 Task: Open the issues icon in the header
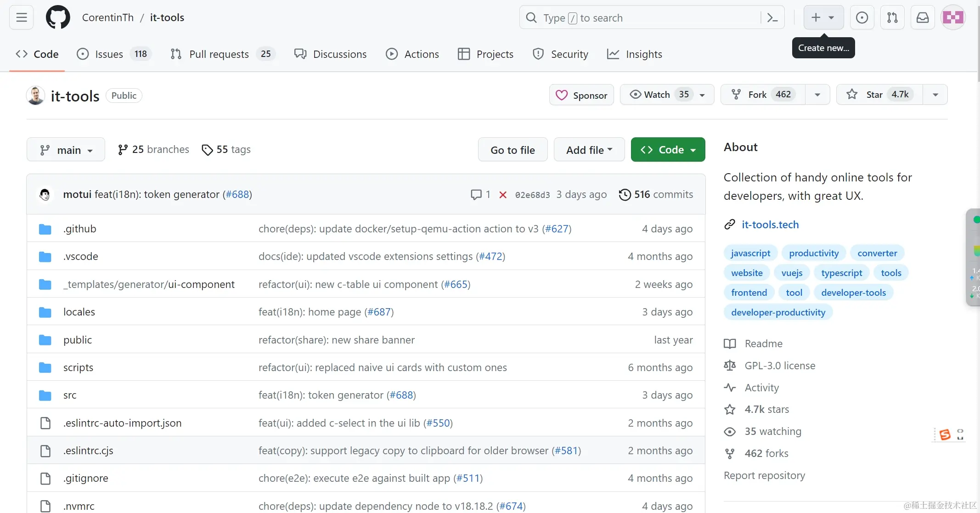(x=862, y=17)
